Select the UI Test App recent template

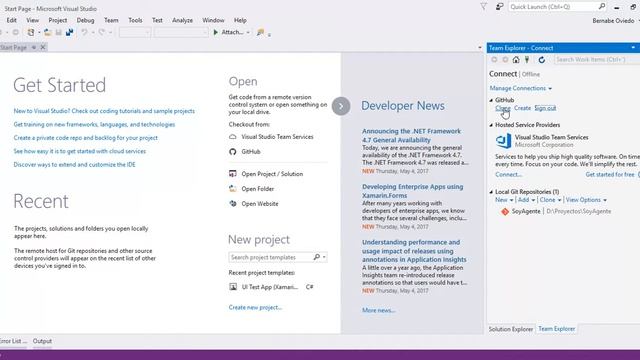click(x=271, y=287)
